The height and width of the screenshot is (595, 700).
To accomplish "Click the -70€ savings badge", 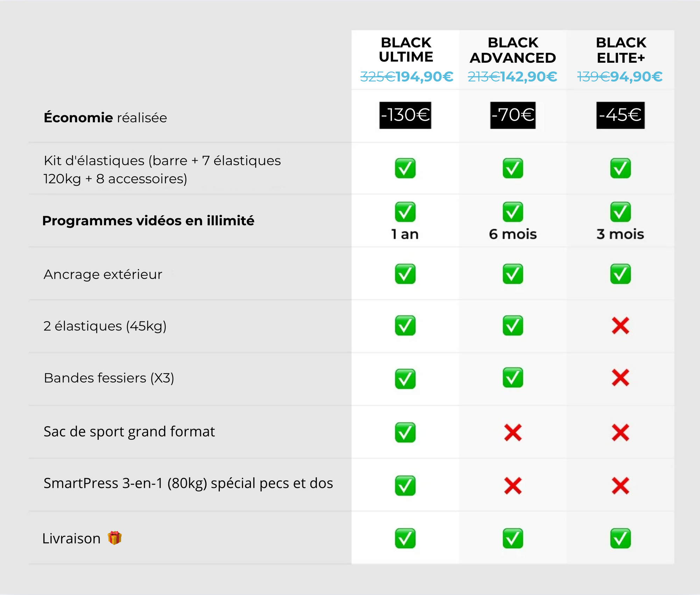I will click(x=513, y=115).
